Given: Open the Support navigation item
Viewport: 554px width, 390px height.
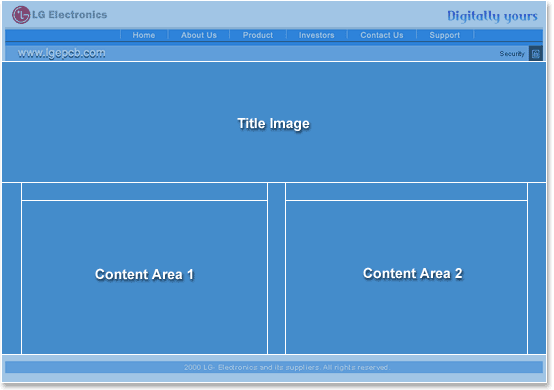Looking at the screenshot, I should tap(444, 35).
